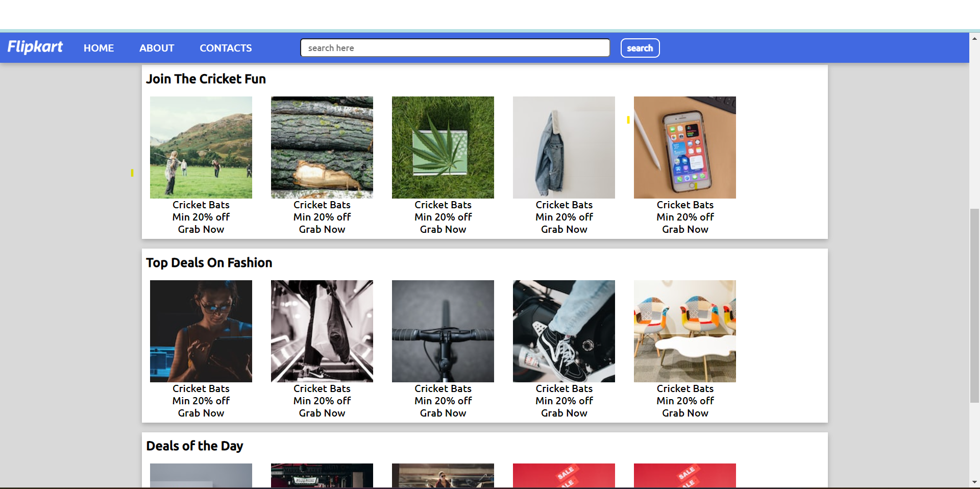Click 'Cricket Bats' under bicycle handlebar

[x=443, y=388]
